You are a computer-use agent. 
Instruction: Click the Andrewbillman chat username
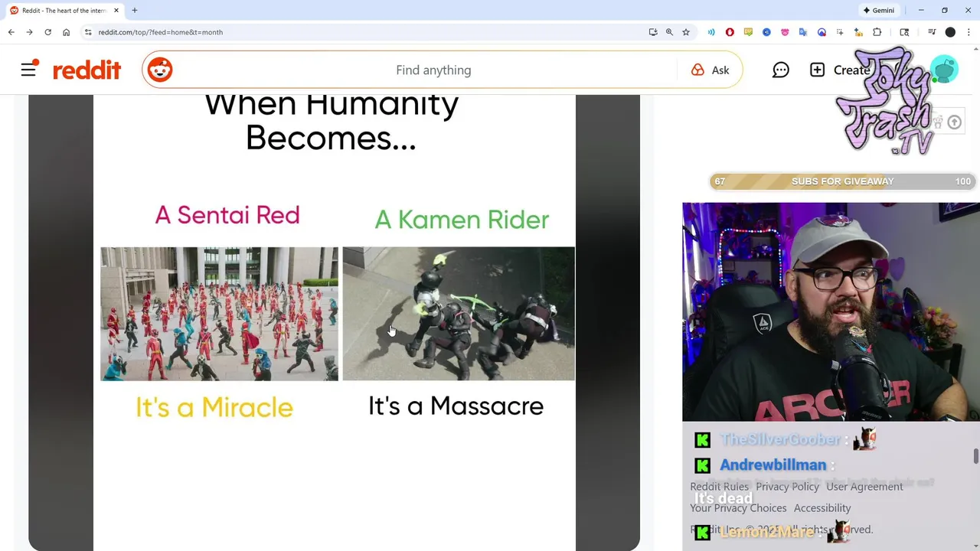773,465
